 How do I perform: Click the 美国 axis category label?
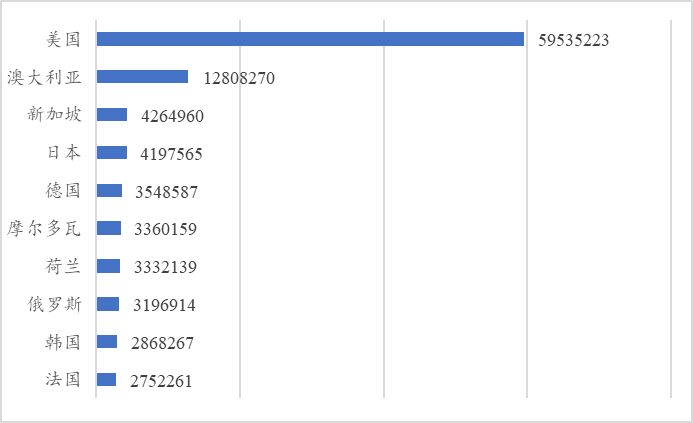tap(63, 39)
